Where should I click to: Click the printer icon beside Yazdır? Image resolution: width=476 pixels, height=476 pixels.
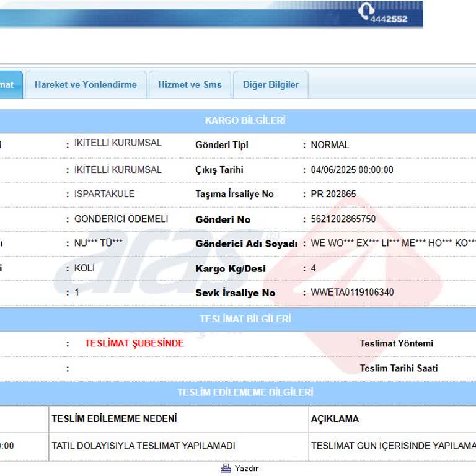pyautogui.click(x=226, y=468)
